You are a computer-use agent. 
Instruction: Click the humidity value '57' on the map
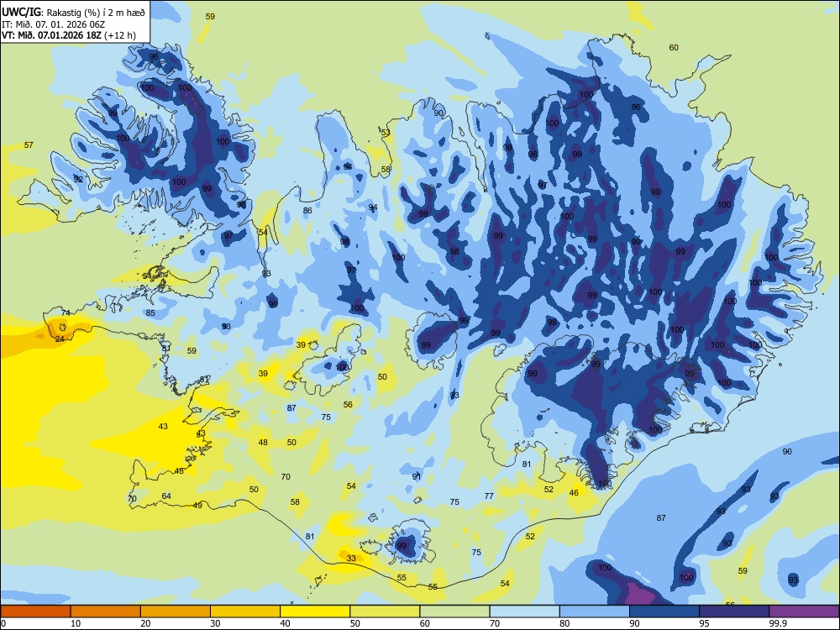[29, 145]
